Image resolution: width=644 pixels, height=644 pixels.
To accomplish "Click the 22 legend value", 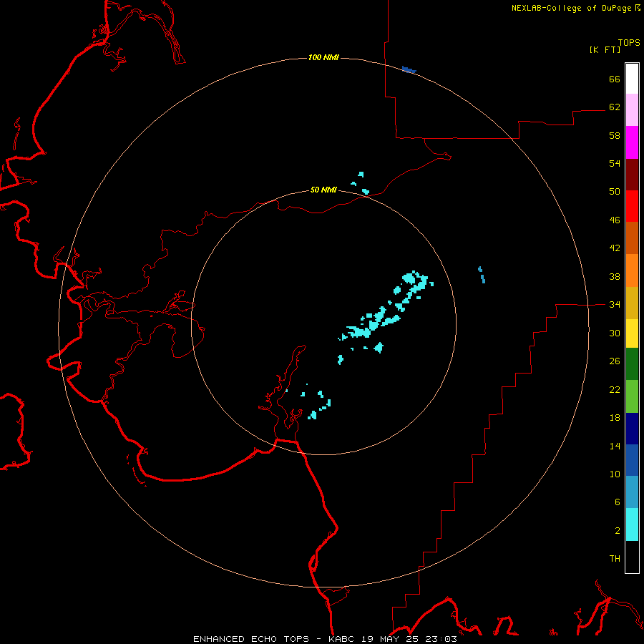I will pyautogui.click(x=615, y=389).
